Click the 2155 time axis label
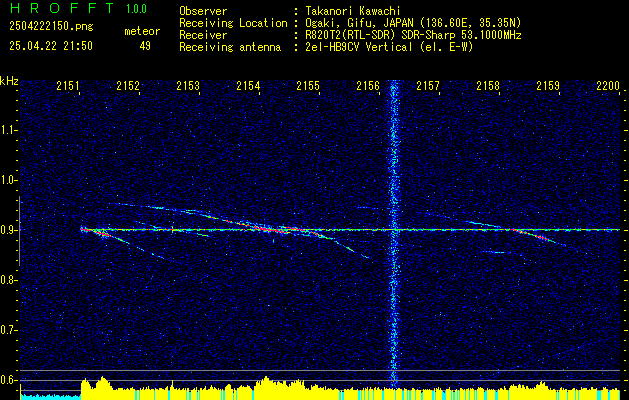 coord(308,86)
